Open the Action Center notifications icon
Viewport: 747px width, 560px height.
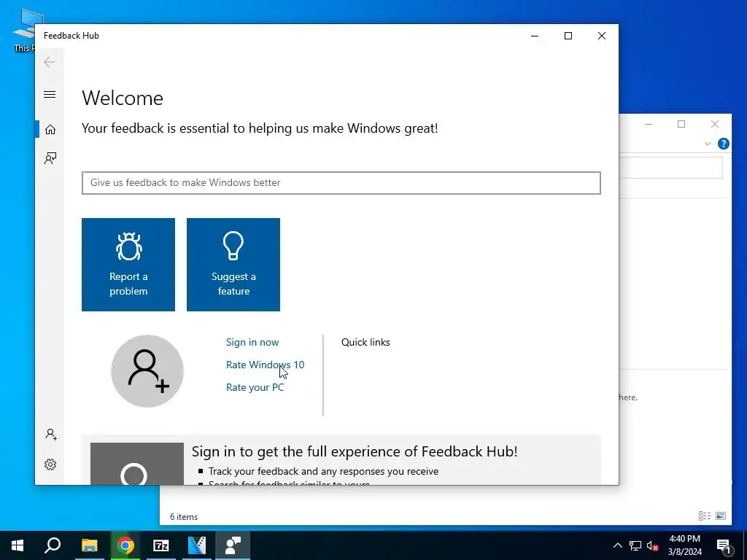point(724,545)
